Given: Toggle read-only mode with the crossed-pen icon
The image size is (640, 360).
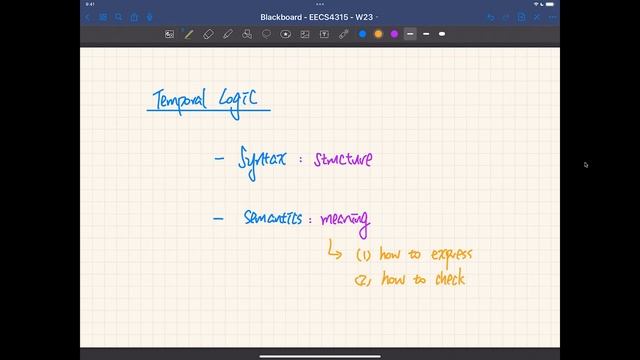Looking at the screenshot, I should click(x=537, y=17).
